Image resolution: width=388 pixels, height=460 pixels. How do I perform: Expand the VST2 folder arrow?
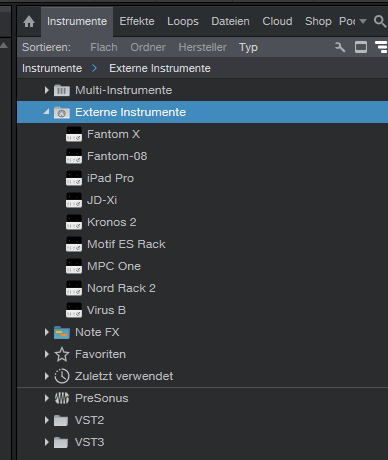[x=47, y=420]
